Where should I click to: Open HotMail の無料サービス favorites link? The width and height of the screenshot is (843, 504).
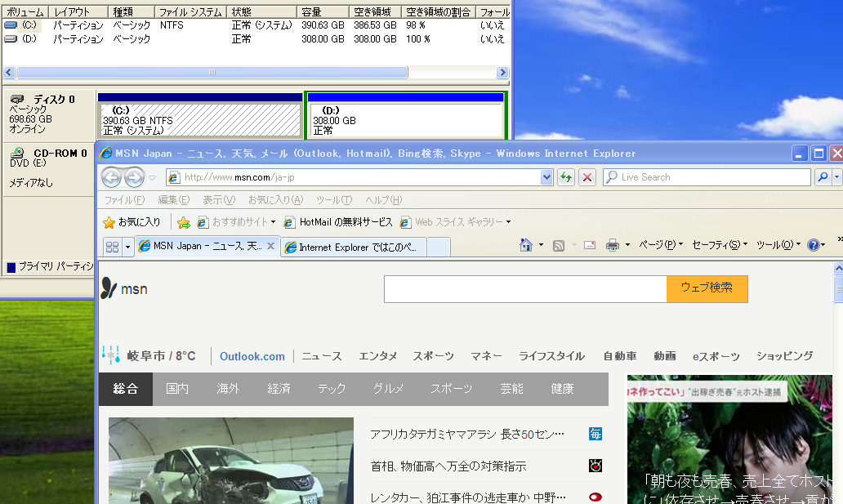click(x=338, y=222)
